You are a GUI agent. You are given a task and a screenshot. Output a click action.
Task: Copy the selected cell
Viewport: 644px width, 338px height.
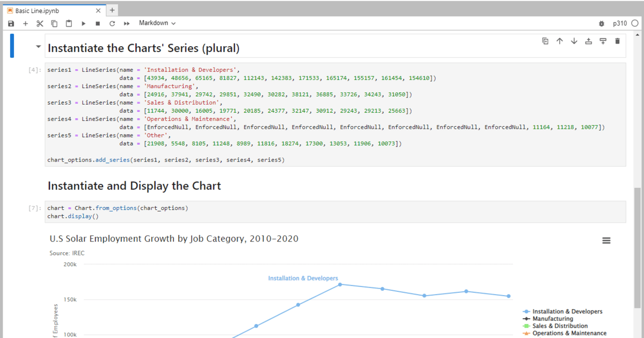click(54, 23)
